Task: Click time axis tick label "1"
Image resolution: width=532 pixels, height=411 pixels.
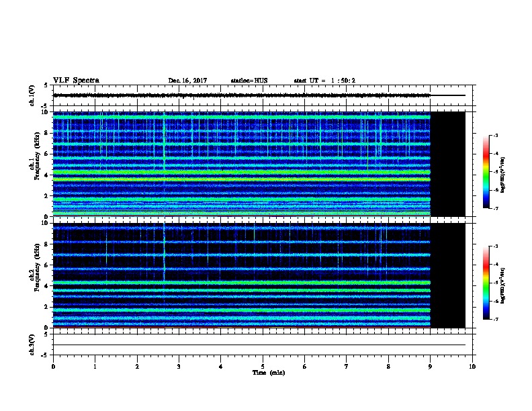Action: pos(95,367)
